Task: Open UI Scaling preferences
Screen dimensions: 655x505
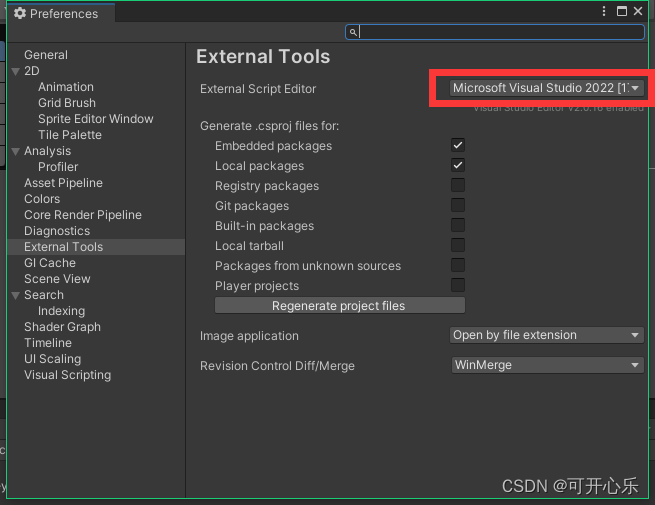Action: [x=53, y=359]
